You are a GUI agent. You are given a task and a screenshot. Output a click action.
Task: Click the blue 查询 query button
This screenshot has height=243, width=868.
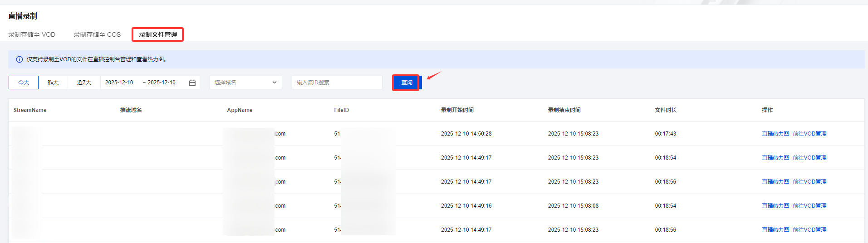pos(407,83)
